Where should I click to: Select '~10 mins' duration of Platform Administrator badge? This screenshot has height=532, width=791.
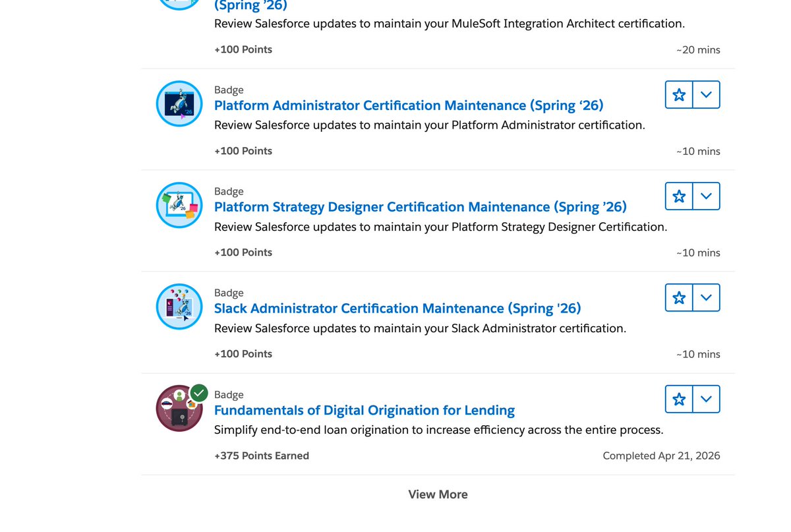click(698, 152)
